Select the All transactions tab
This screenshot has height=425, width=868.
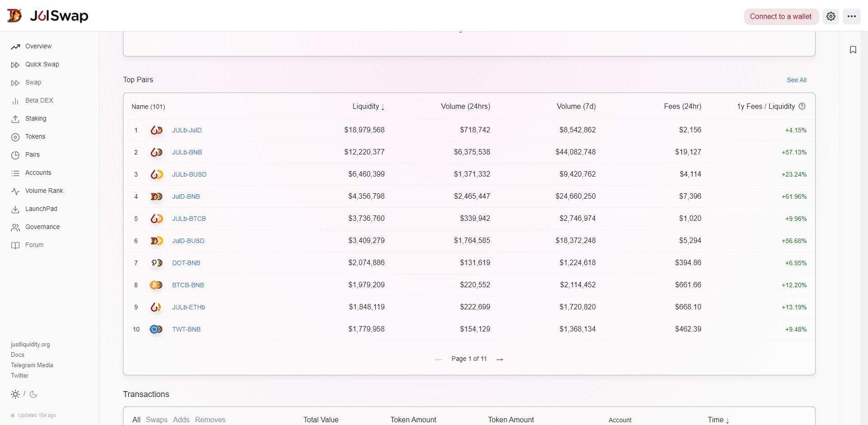tap(137, 420)
